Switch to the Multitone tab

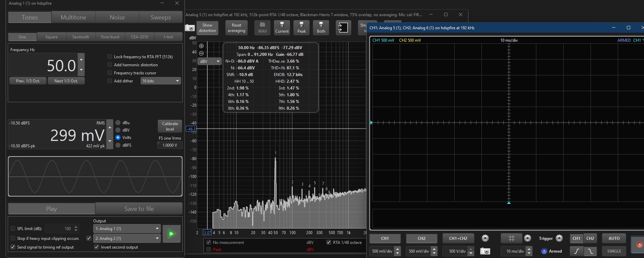73,17
